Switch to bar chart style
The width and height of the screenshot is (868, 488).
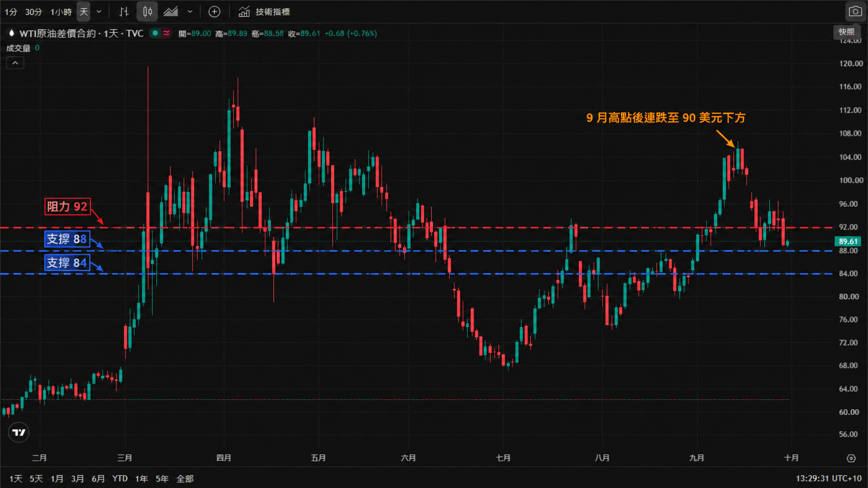pos(124,12)
